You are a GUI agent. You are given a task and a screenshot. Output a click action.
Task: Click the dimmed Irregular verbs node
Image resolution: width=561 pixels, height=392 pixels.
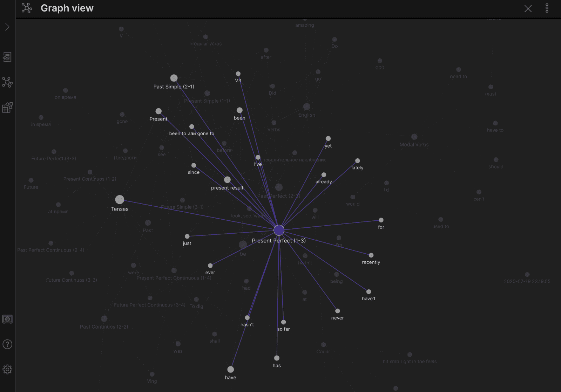(x=205, y=37)
